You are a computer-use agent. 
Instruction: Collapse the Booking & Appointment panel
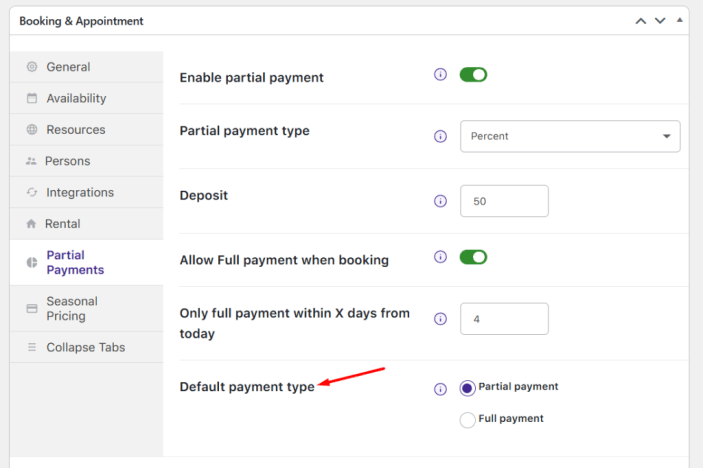point(680,20)
